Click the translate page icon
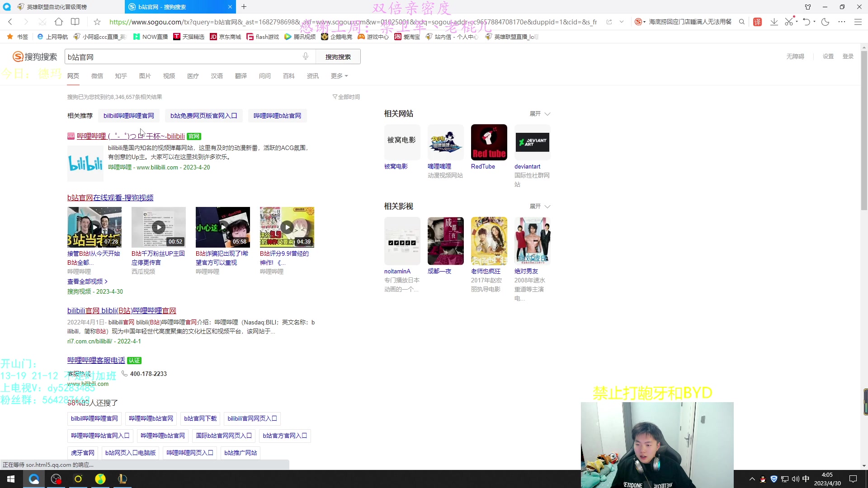The image size is (868, 488). coord(757,22)
